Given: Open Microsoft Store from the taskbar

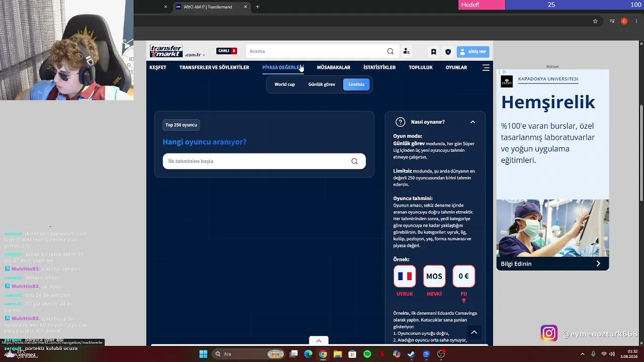Looking at the screenshot, I should coord(353,354).
